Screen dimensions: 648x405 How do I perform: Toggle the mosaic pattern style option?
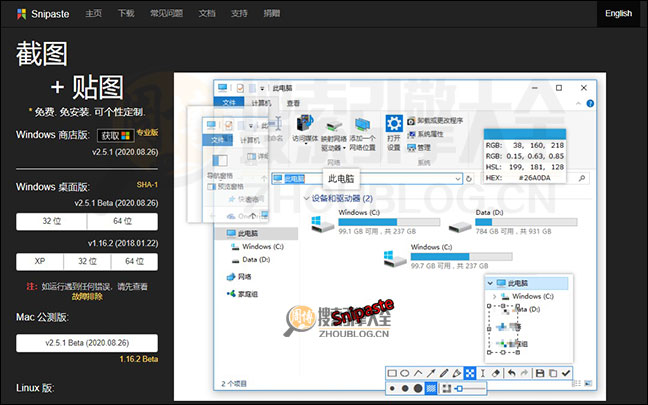(431, 388)
